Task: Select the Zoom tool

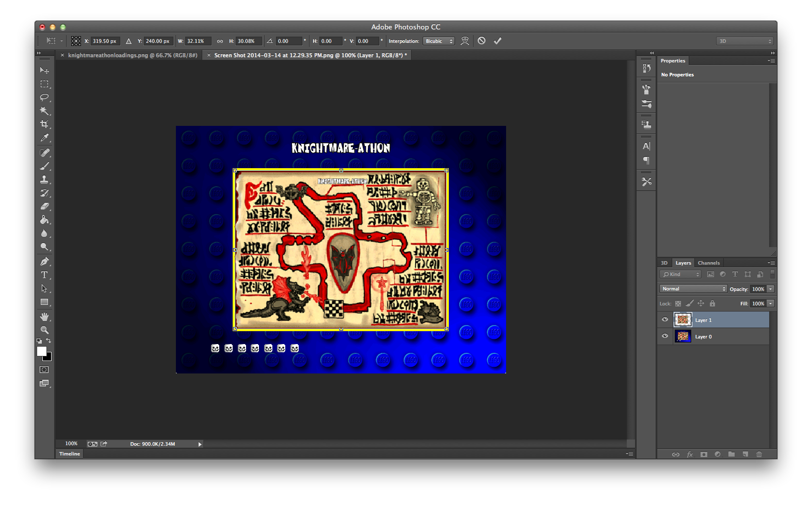Action: 44,330
